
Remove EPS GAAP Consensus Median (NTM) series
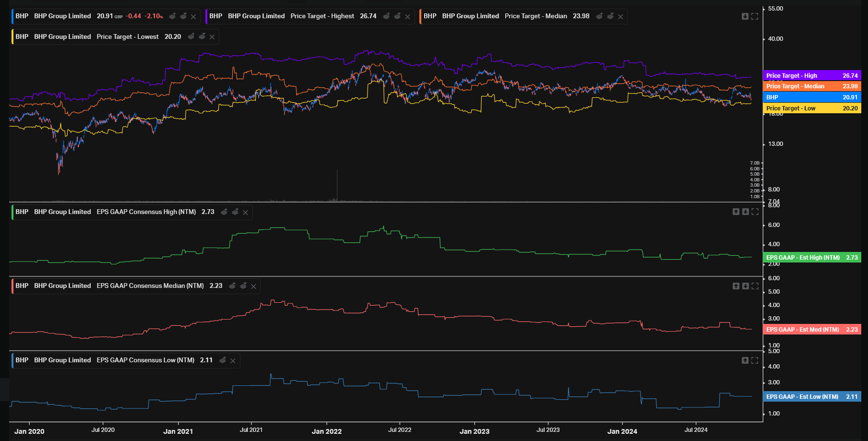(x=253, y=286)
